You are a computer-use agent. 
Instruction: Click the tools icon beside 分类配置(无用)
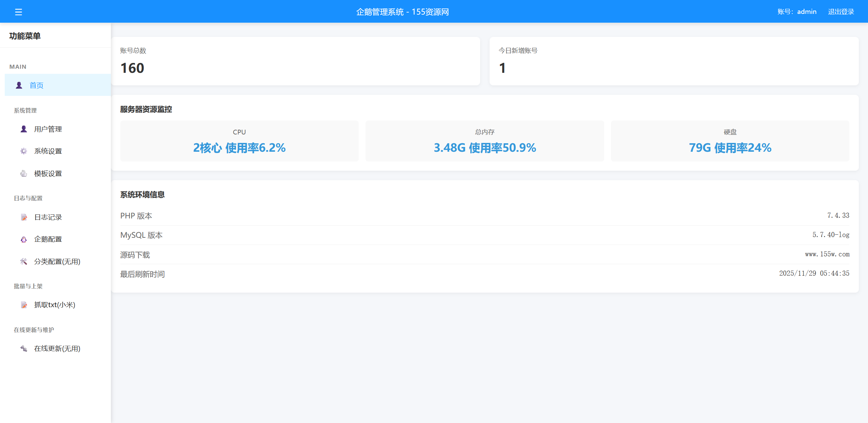click(23, 261)
